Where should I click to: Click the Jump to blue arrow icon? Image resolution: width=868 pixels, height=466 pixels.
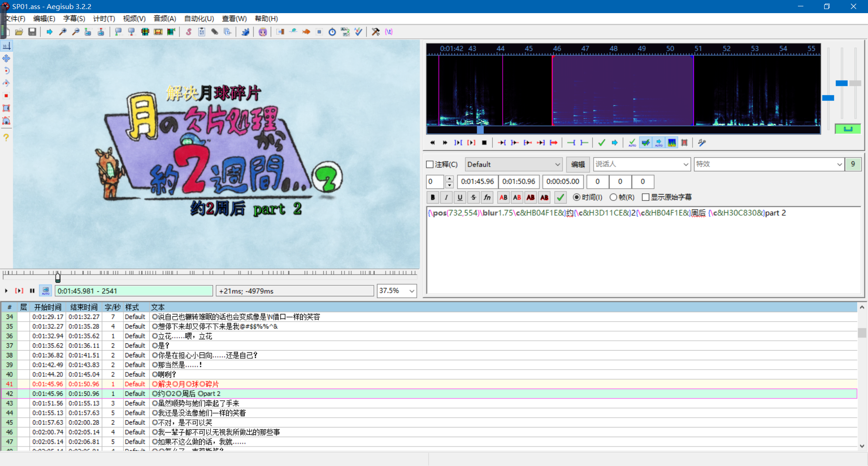coord(50,32)
